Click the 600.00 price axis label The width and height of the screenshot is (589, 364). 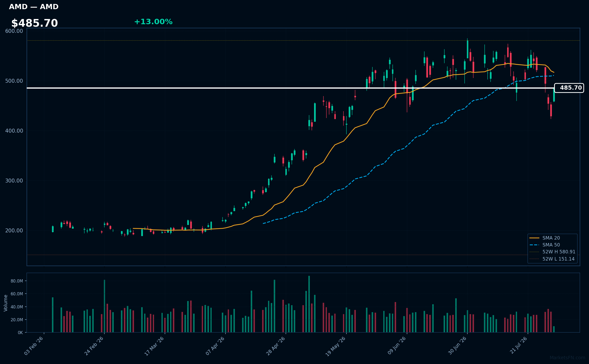click(14, 31)
